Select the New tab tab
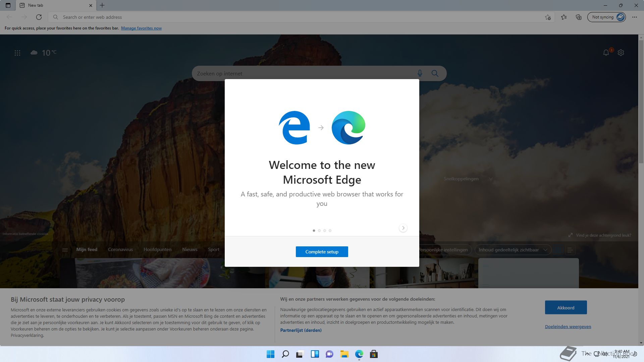644x362 pixels. tap(55, 5)
